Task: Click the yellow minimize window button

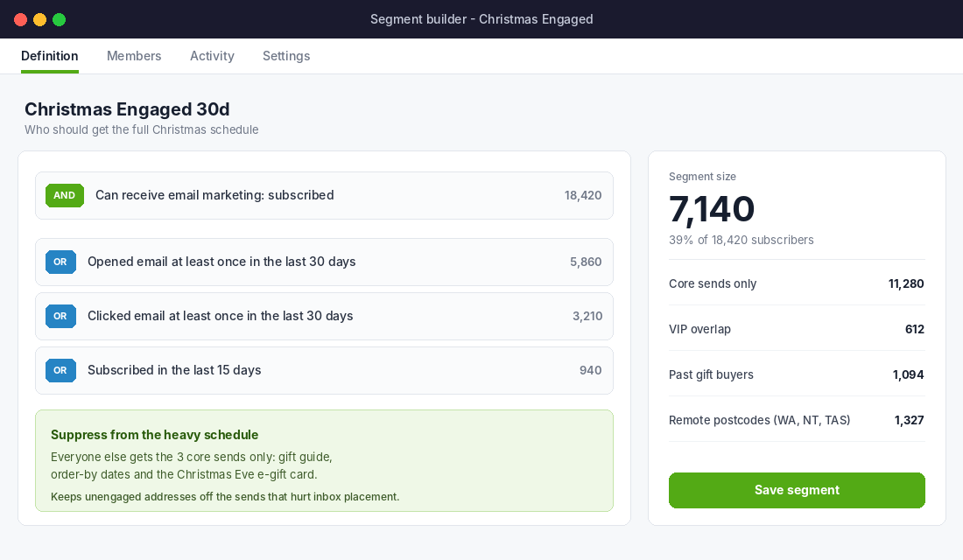Action: 40,19
